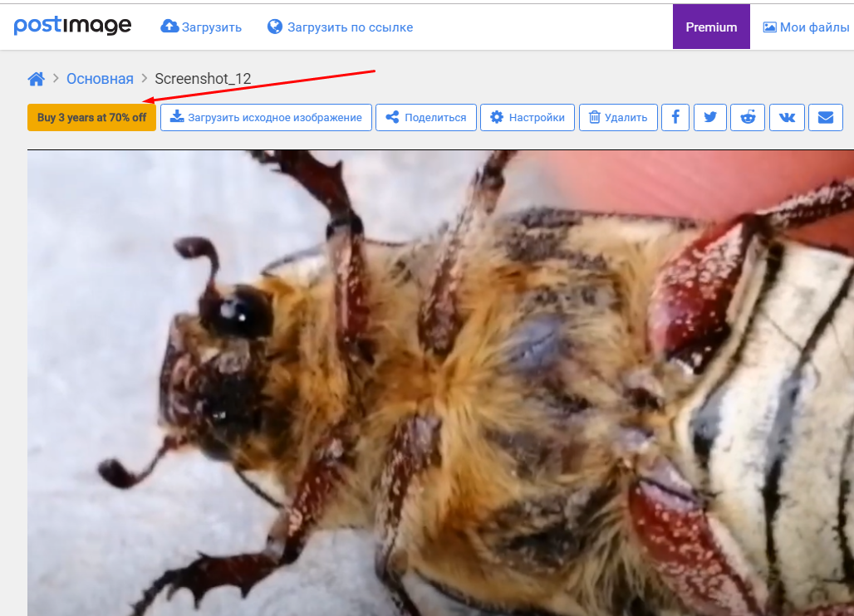Click the Screenshot_12 breadcrumb title
854x616 pixels.
click(x=203, y=79)
